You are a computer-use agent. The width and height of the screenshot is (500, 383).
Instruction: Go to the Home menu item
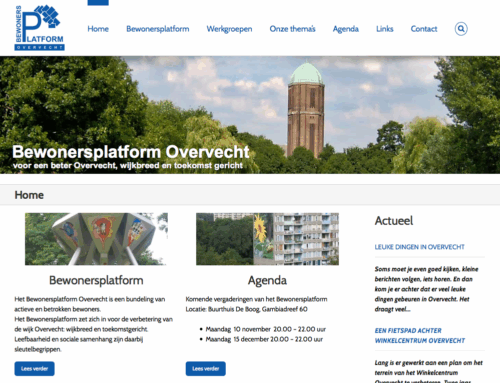(98, 29)
